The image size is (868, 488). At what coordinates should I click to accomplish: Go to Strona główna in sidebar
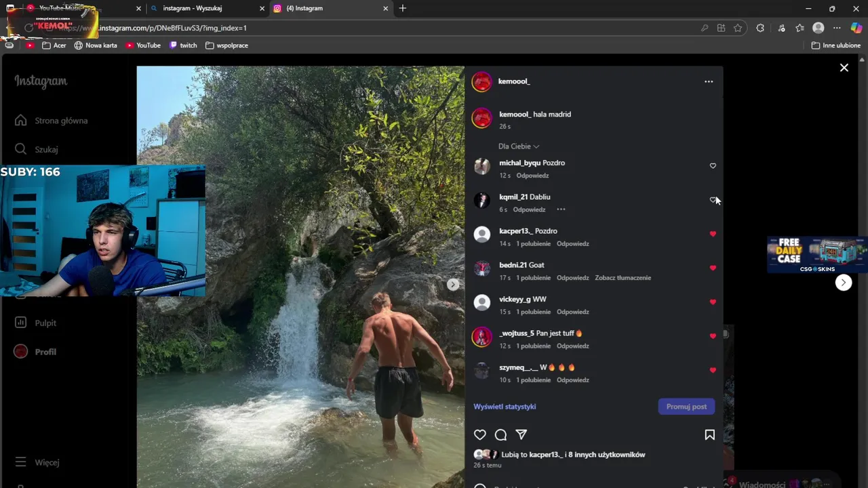[x=52, y=121]
